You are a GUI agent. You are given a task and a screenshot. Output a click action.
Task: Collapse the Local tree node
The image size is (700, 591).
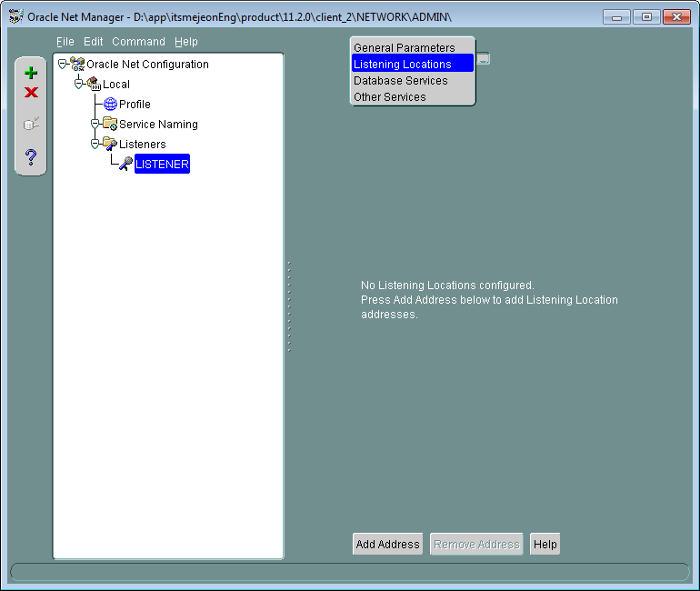pyautogui.click(x=78, y=84)
